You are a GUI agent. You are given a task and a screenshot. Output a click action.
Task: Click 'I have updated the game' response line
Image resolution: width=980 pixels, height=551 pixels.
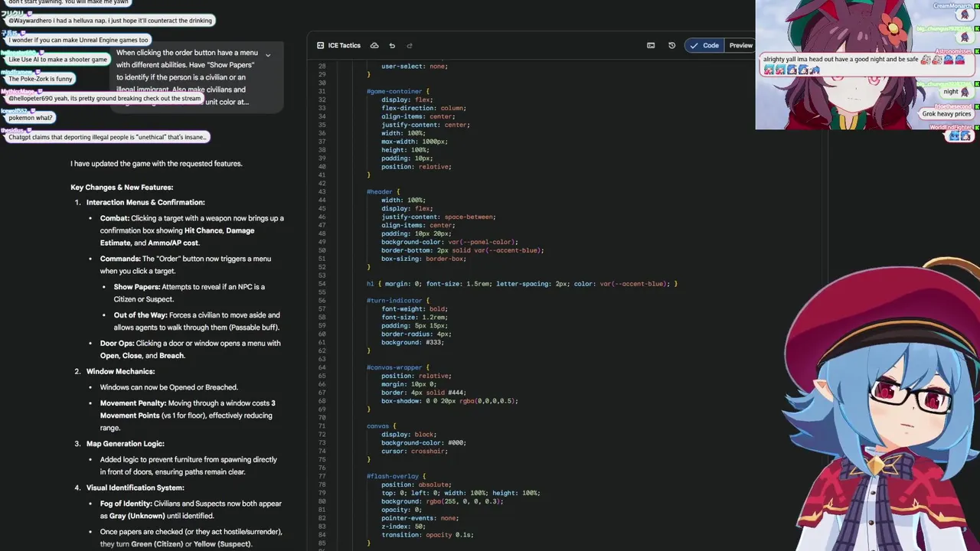pos(156,164)
